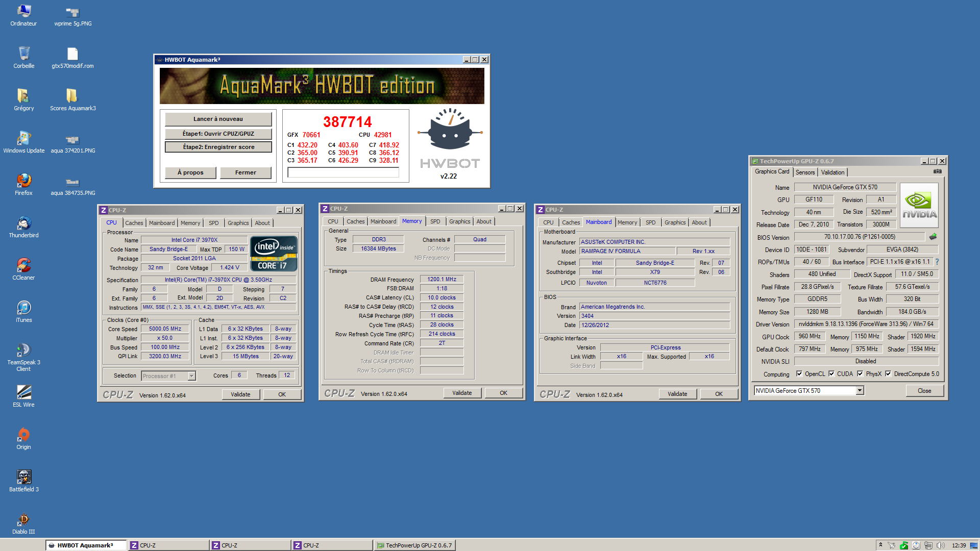Viewport: 980px width, 551px height.
Task: Launch the Origin desktop shortcut
Action: click(23, 439)
